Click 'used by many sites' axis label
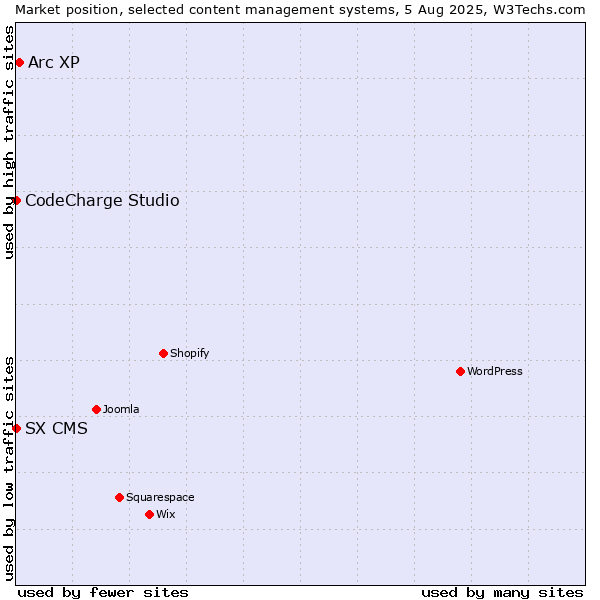 click(502, 593)
